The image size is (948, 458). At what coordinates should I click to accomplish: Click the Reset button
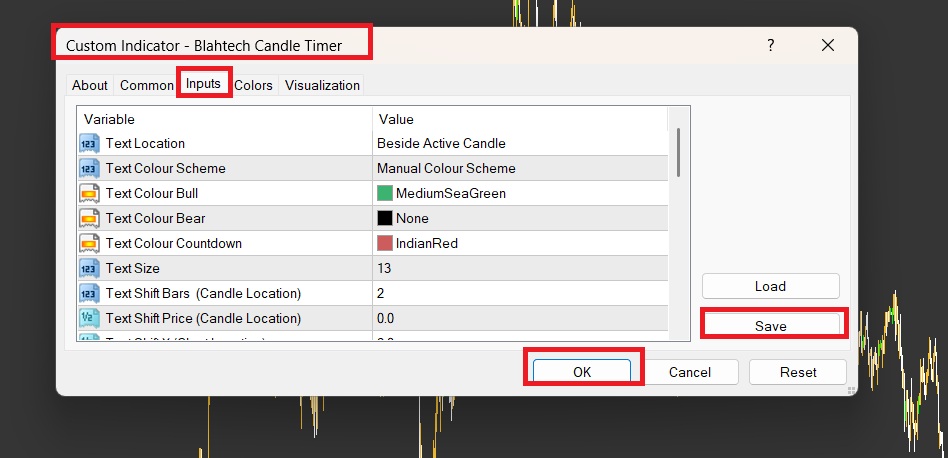pos(797,372)
